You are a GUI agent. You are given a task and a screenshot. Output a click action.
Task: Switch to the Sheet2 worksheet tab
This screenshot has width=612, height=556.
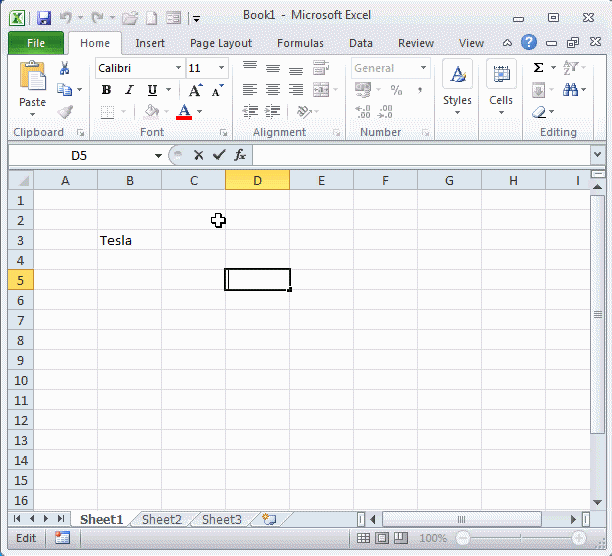click(161, 519)
